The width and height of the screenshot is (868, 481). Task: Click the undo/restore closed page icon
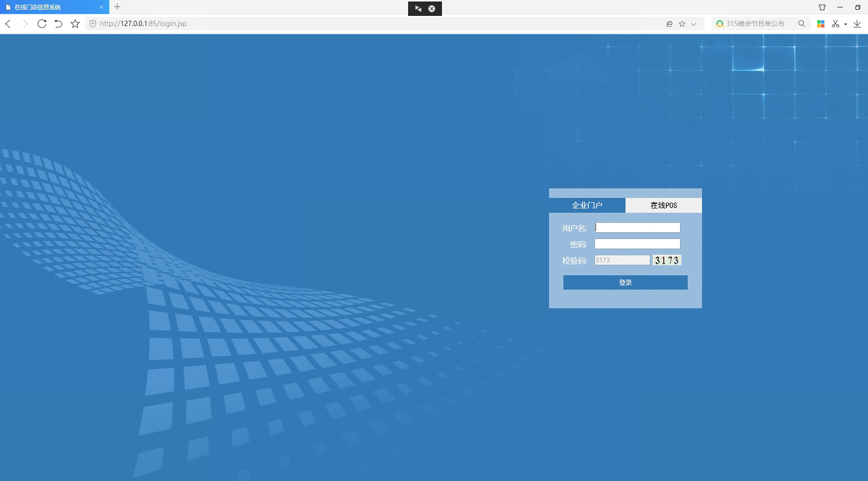(58, 24)
